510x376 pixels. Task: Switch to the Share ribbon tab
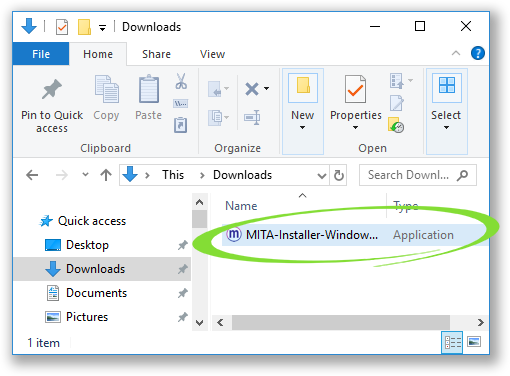[156, 54]
